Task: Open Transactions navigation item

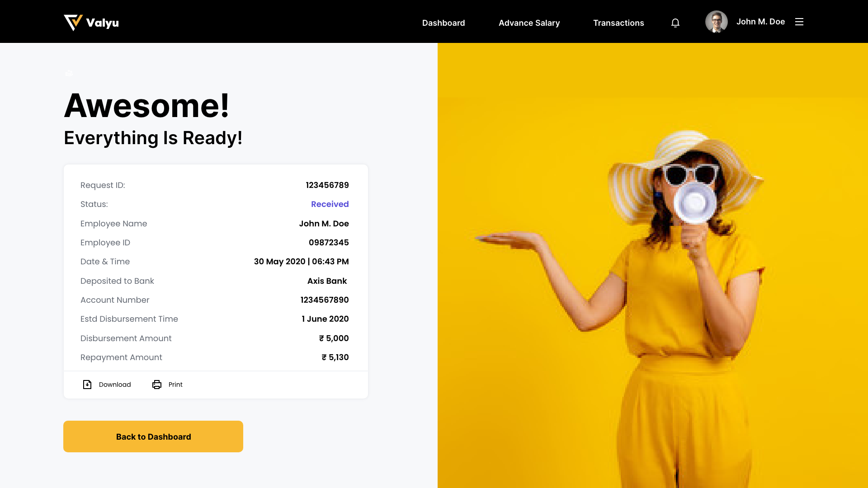Action: pyautogui.click(x=618, y=23)
